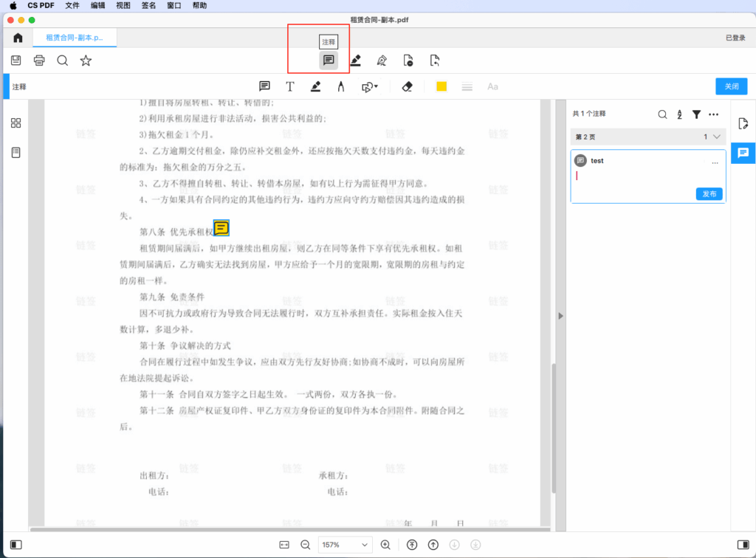Open the 窗口 menu
756x558 pixels.
(174, 5)
